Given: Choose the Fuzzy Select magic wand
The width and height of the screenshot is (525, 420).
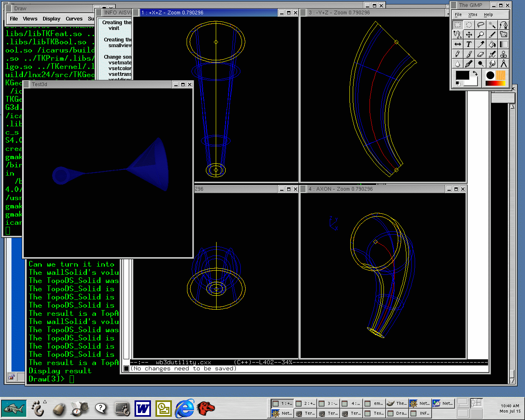Looking at the screenshot, I should (x=492, y=25).
